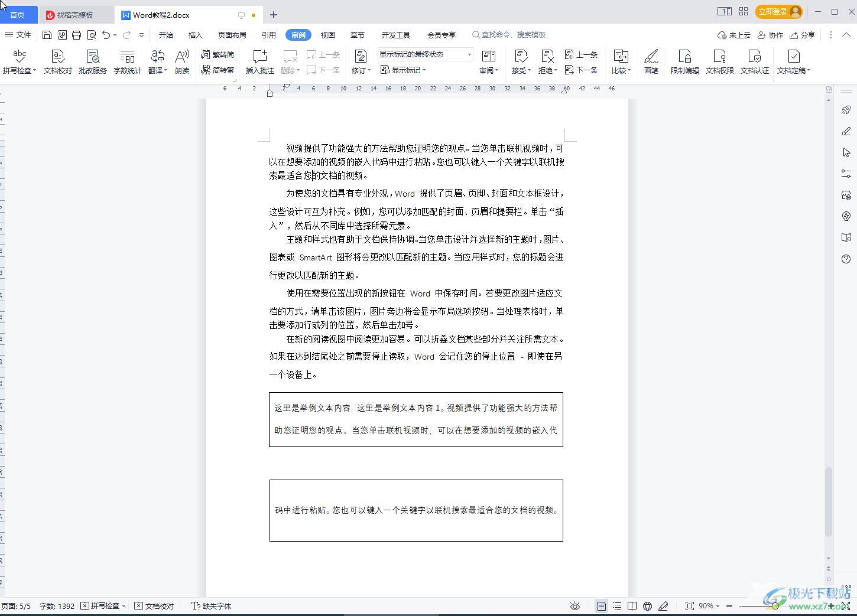The width and height of the screenshot is (857, 616).
Task: Open the 显示标记的最终状态 dropdown
Action: (426, 54)
